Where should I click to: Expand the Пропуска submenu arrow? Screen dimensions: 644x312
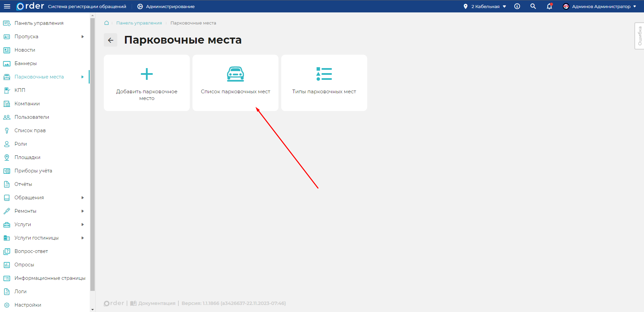pyautogui.click(x=83, y=37)
